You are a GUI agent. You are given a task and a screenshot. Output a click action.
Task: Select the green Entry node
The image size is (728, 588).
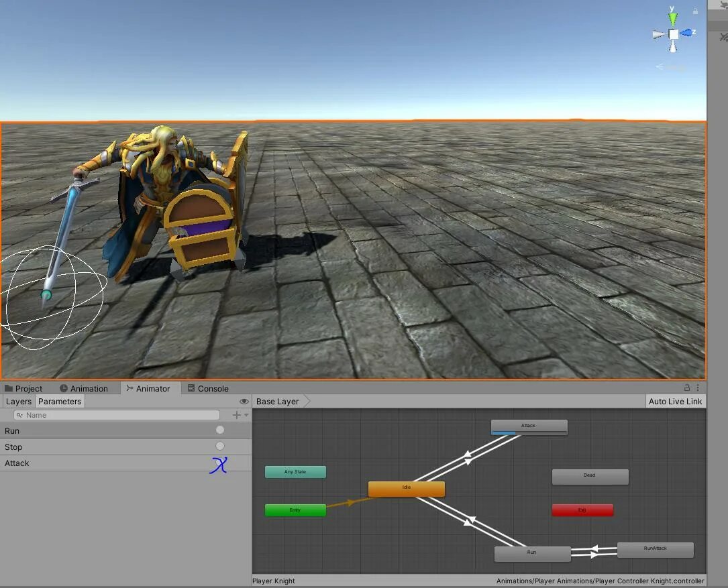pyautogui.click(x=295, y=510)
